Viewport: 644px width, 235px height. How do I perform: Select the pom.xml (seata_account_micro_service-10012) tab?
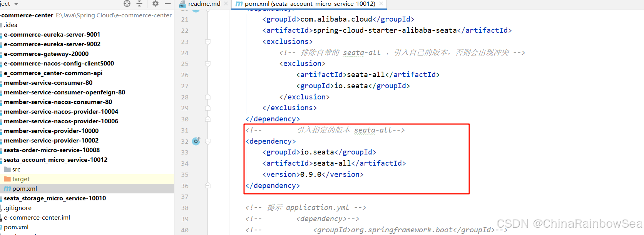coord(310,4)
